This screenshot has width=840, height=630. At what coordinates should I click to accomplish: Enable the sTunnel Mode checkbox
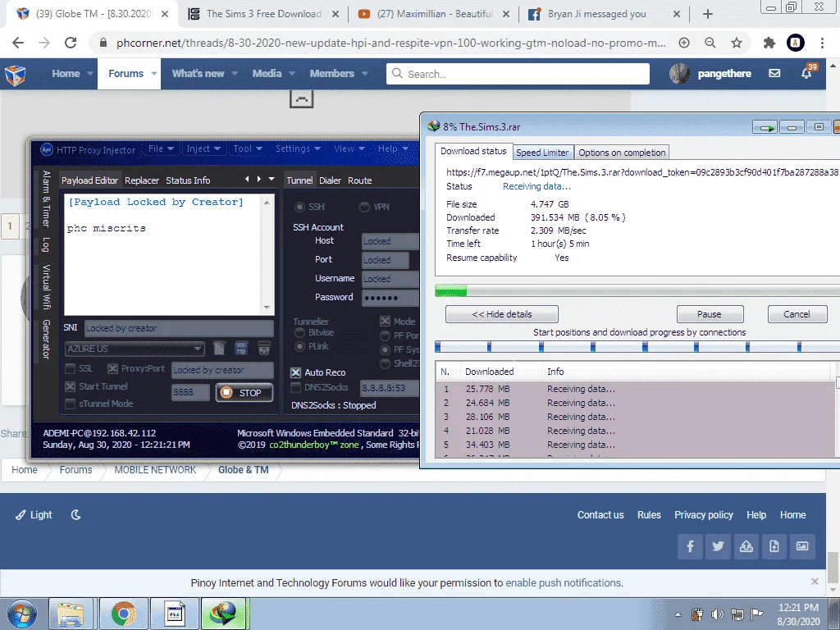[x=71, y=404]
